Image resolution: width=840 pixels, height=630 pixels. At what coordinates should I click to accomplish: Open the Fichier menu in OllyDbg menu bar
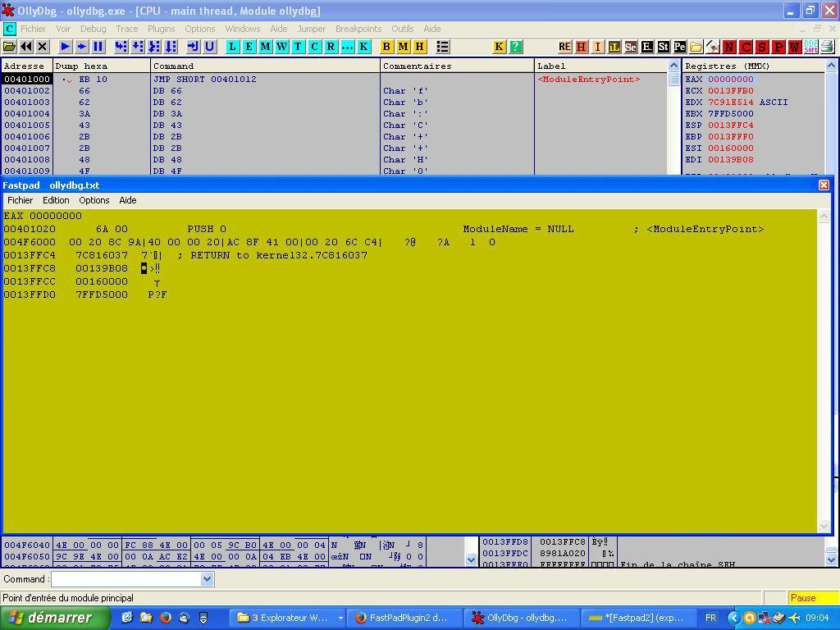tap(33, 29)
